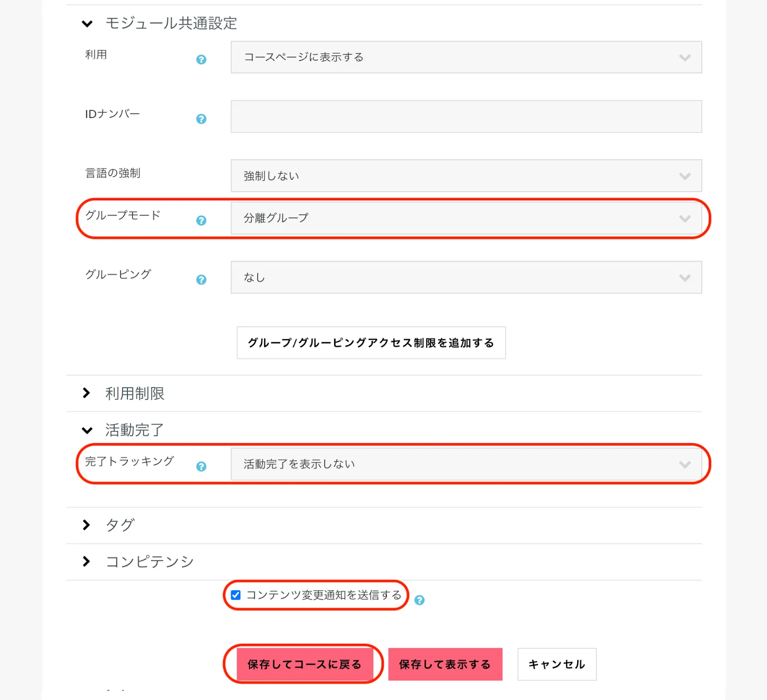
Task: Collapse the モジュール共通設定 section
Action: coord(87,23)
